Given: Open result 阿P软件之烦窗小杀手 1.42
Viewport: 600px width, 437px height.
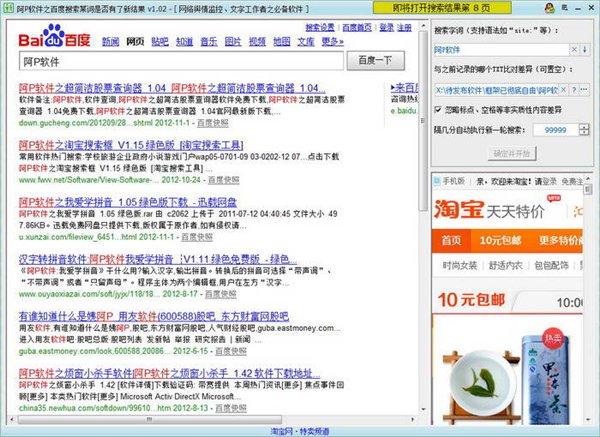Looking at the screenshot, I should pos(170,373).
